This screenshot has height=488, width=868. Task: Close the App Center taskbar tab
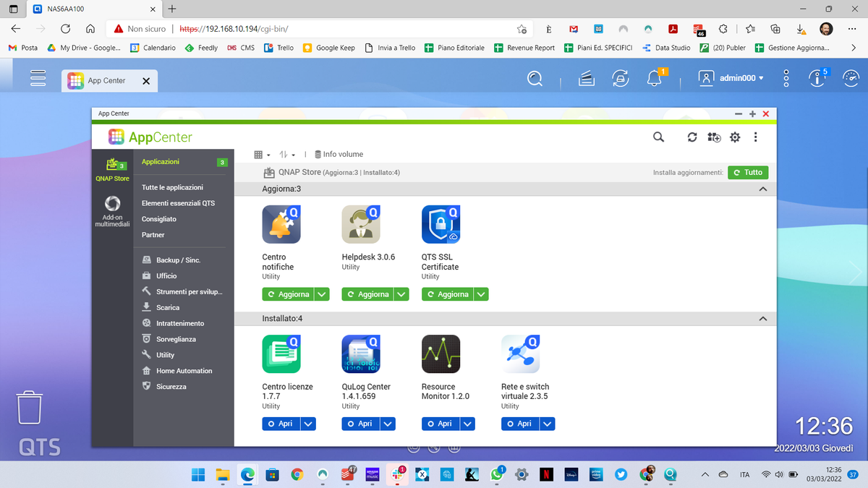click(146, 81)
